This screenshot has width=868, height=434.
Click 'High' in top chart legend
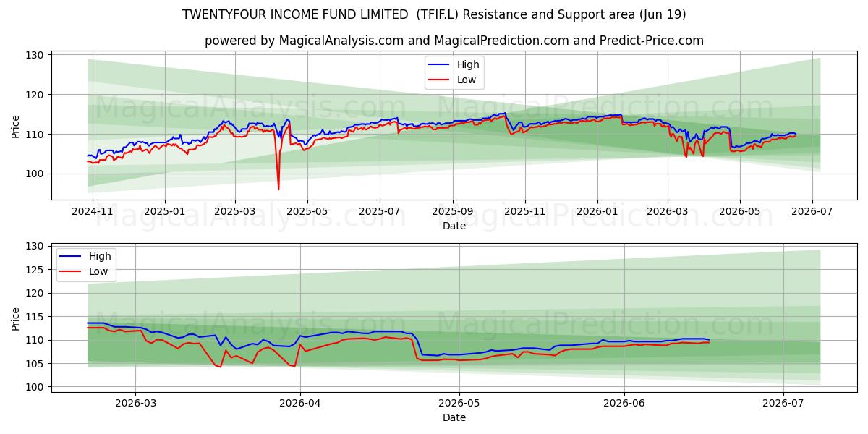point(468,64)
